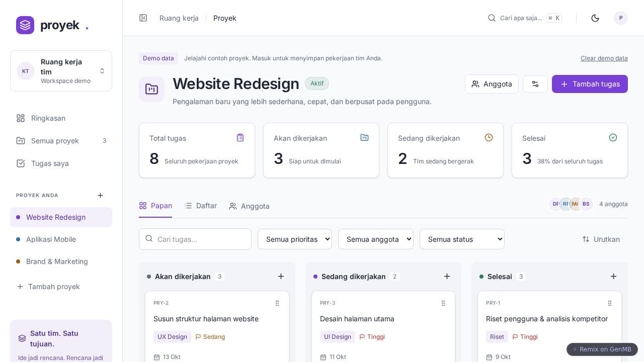Add task to Selesai column
This screenshot has width=644, height=362.
[613, 277]
